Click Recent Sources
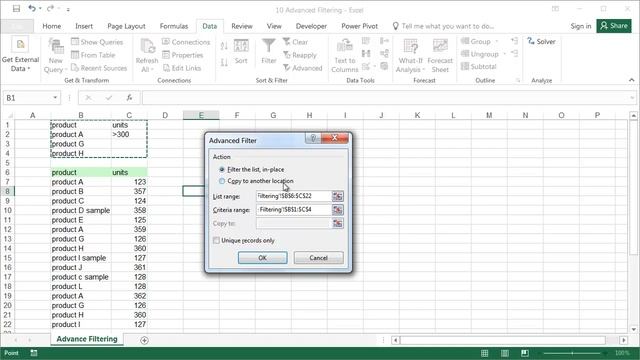640x360 pixels. [99, 68]
